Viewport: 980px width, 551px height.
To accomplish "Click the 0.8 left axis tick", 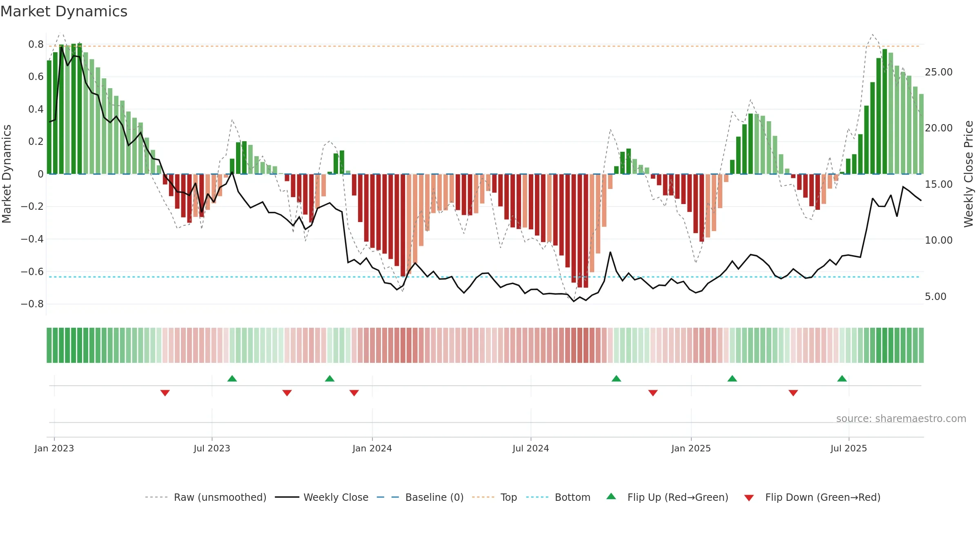I will pos(36,44).
